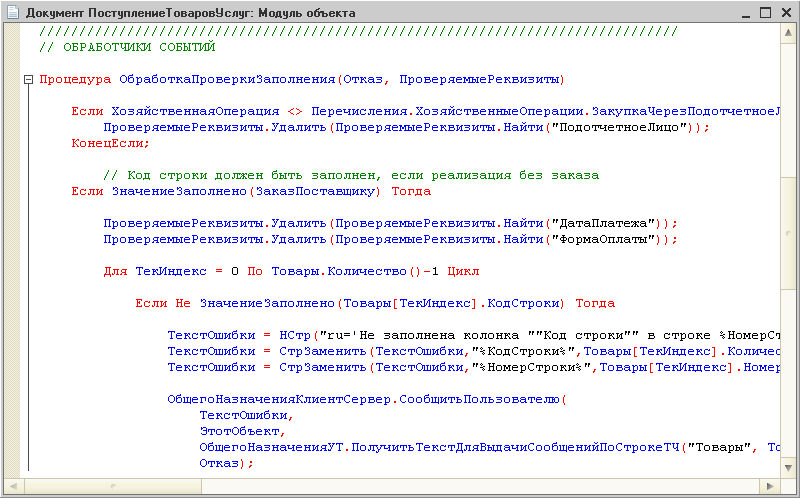Click the parameter "Отказ" in procedure header
The width and height of the screenshot is (800, 498).
pos(363,80)
